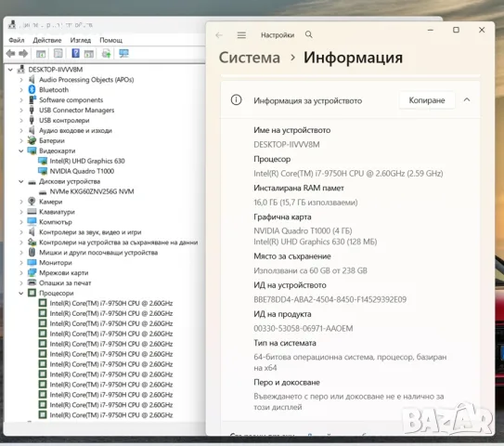Open the Действие menu
This screenshot has width=504, height=446.
(47, 40)
